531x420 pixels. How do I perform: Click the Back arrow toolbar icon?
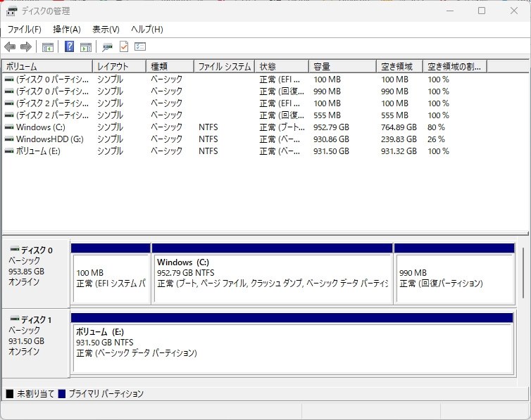coord(10,46)
